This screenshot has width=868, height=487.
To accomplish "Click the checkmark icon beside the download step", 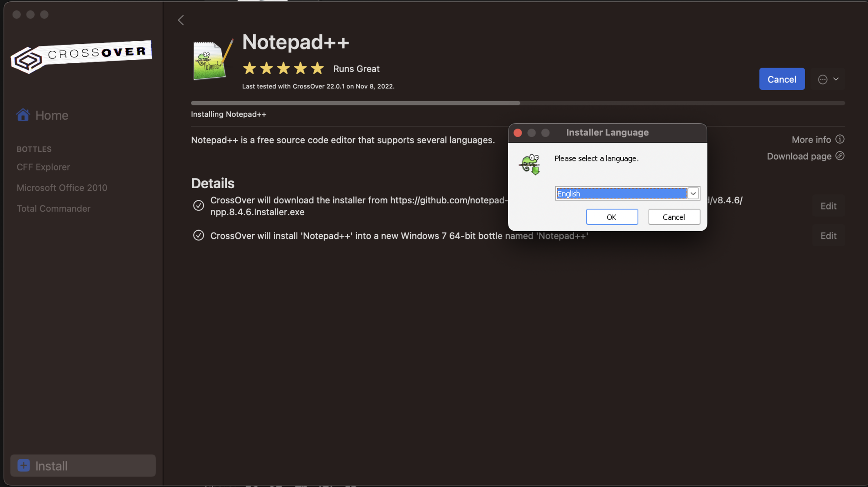I will pos(198,206).
